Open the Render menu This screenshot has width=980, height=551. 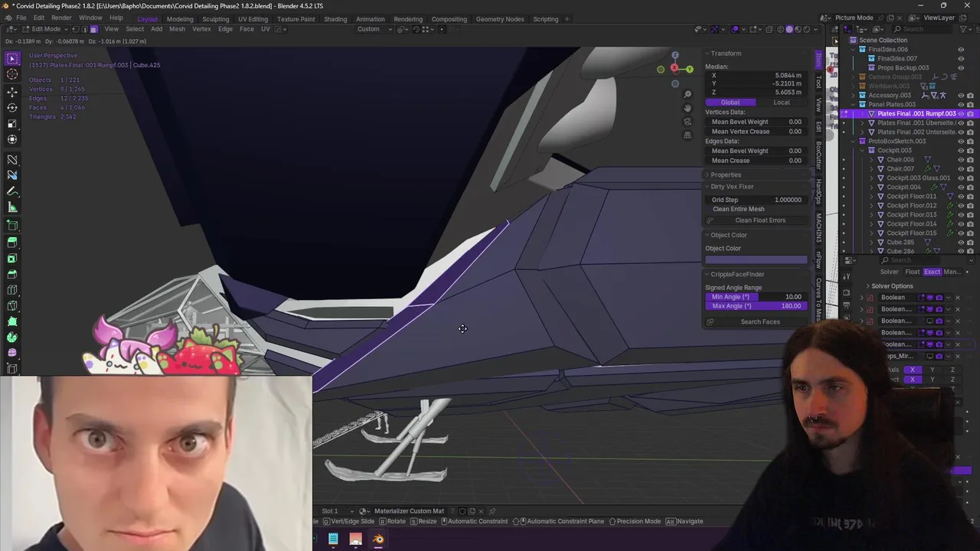pos(62,18)
